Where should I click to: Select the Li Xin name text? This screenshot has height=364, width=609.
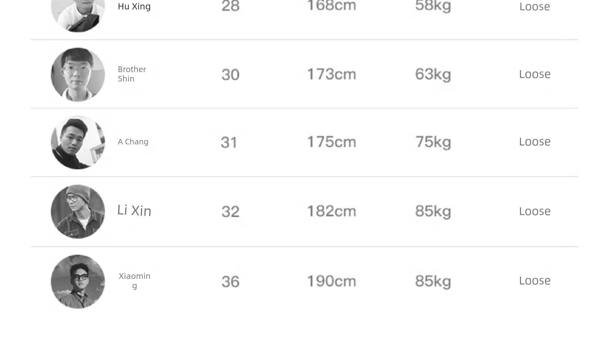134,210
